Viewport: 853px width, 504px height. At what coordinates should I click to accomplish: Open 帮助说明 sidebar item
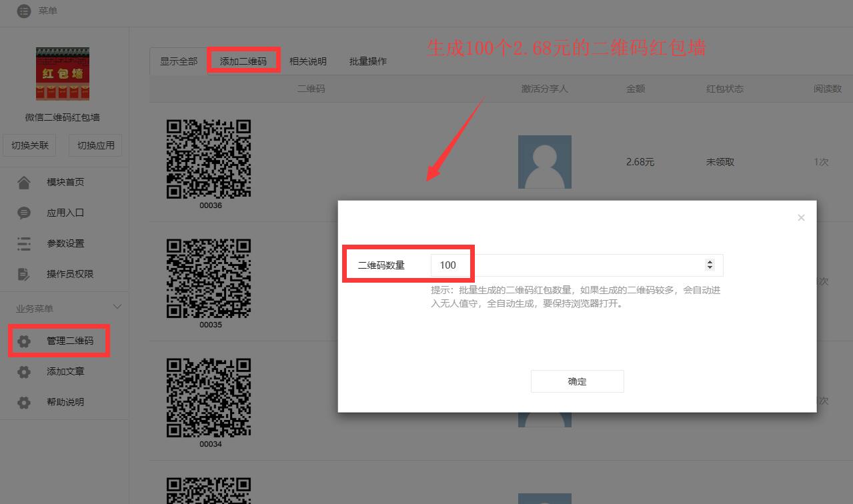click(65, 403)
